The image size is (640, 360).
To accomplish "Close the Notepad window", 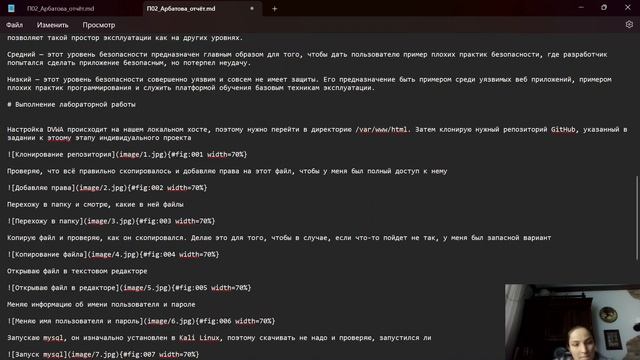I will coord(627,8).
